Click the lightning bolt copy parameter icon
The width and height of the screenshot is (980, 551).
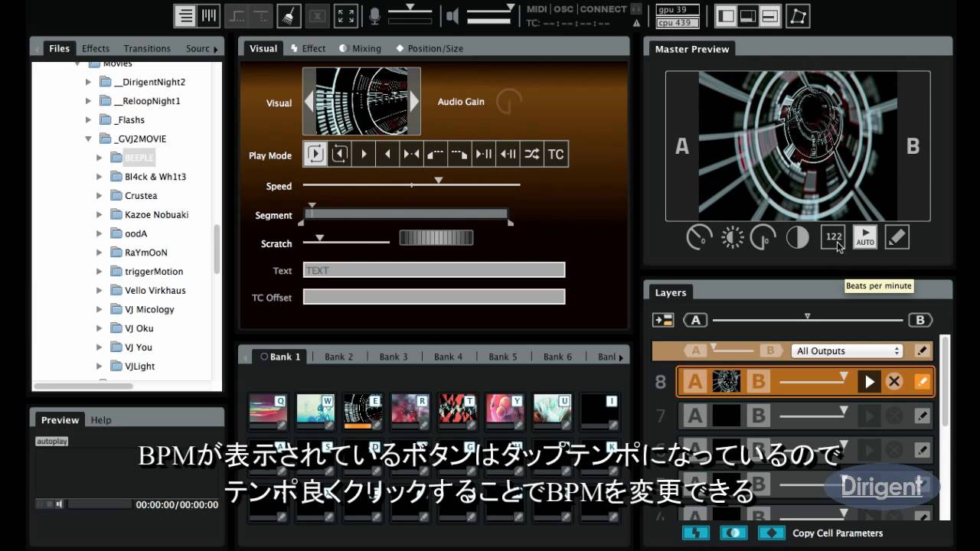click(696, 533)
